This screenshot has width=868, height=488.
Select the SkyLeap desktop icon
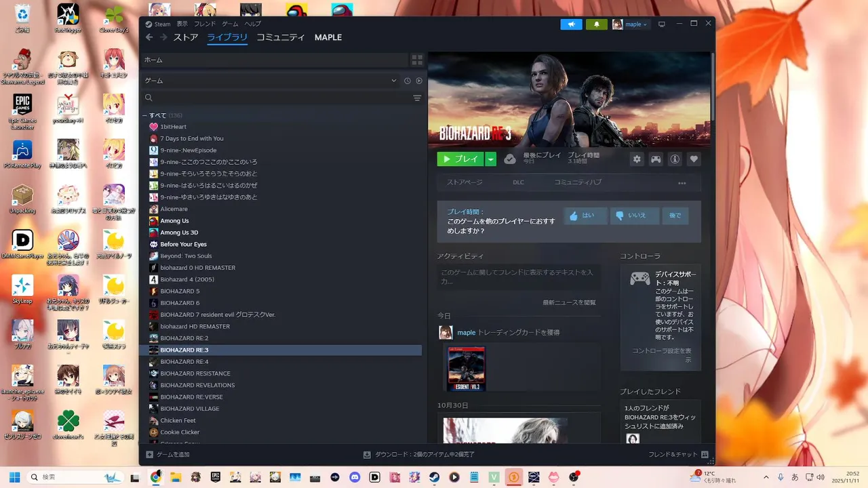tap(22, 289)
